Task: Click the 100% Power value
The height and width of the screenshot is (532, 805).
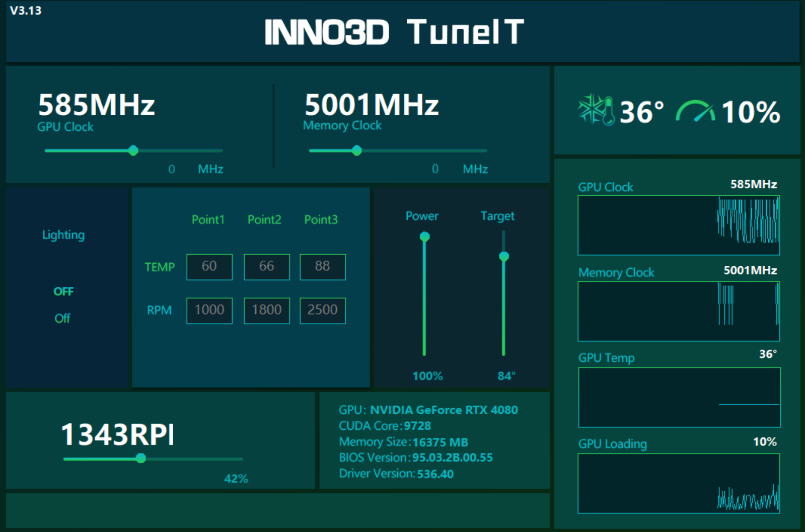Action: pyautogui.click(x=427, y=376)
